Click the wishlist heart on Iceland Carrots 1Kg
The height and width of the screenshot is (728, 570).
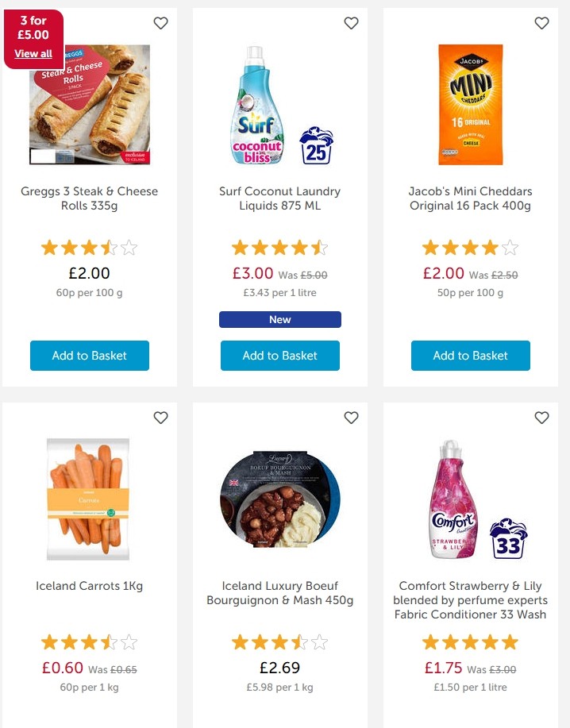[160, 418]
